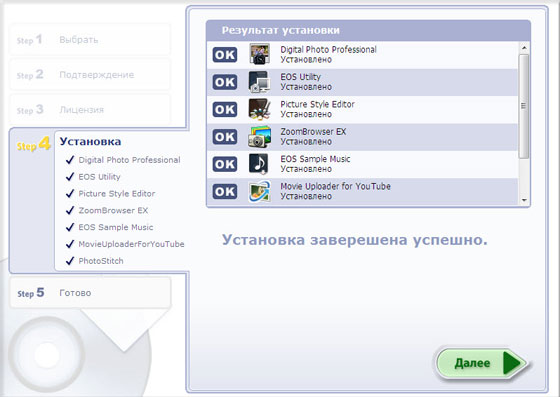
Task: Click the OK badge beside ZoomBrowser EX
Action: point(225,137)
